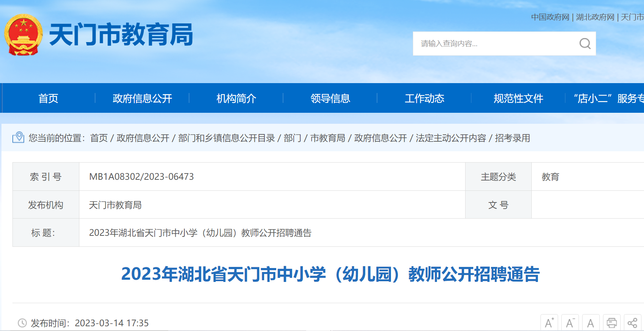Screen dimensions: 644x331
Task: Open 市教育局 breadcrumb link
Action: (328, 138)
